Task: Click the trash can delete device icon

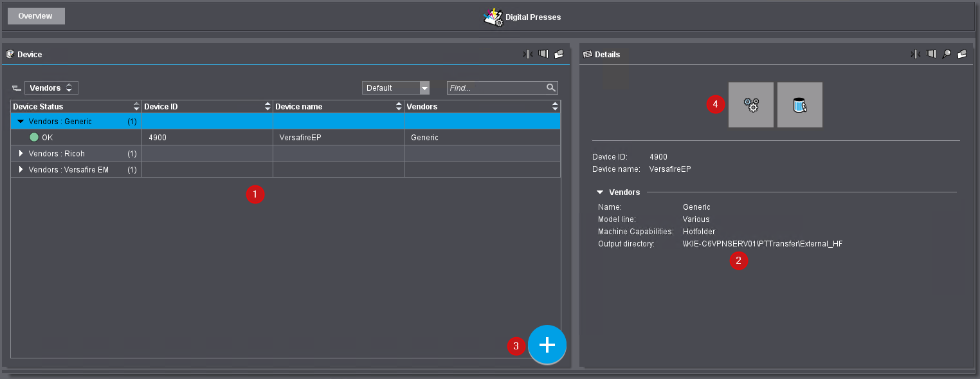Action: (799, 105)
